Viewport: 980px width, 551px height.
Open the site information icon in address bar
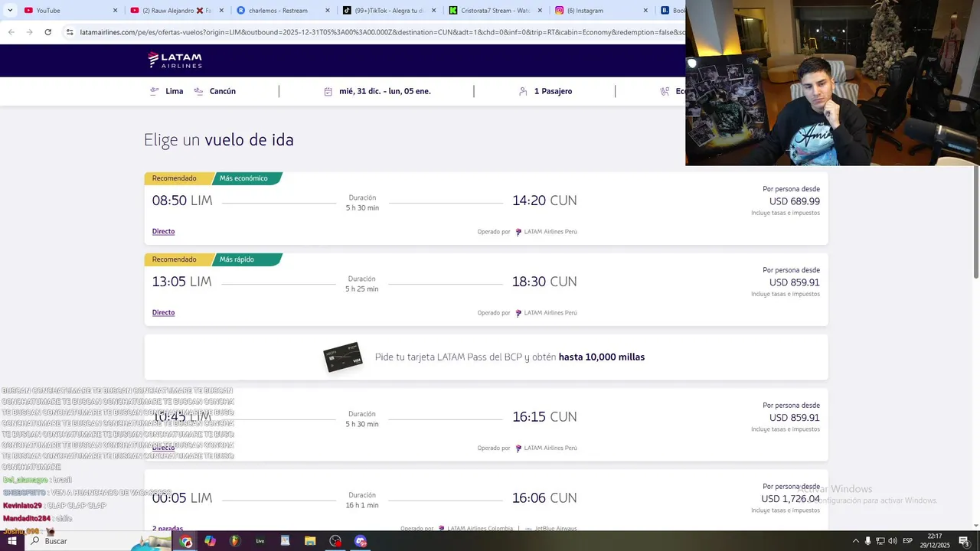[70, 32]
